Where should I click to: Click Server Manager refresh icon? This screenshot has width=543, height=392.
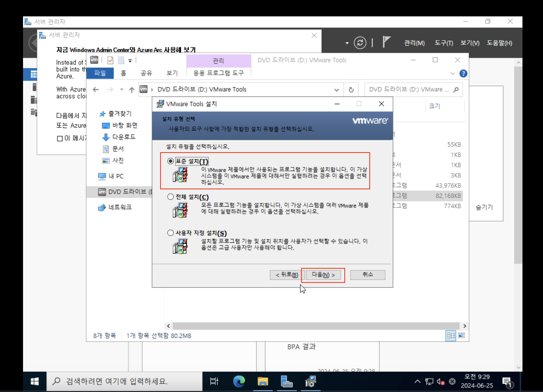coord(360,43)
